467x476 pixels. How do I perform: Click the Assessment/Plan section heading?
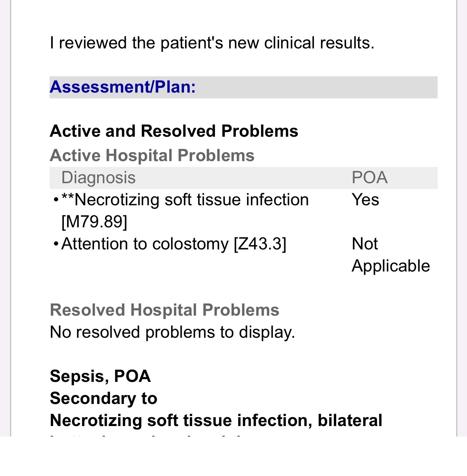coord(123,87)
